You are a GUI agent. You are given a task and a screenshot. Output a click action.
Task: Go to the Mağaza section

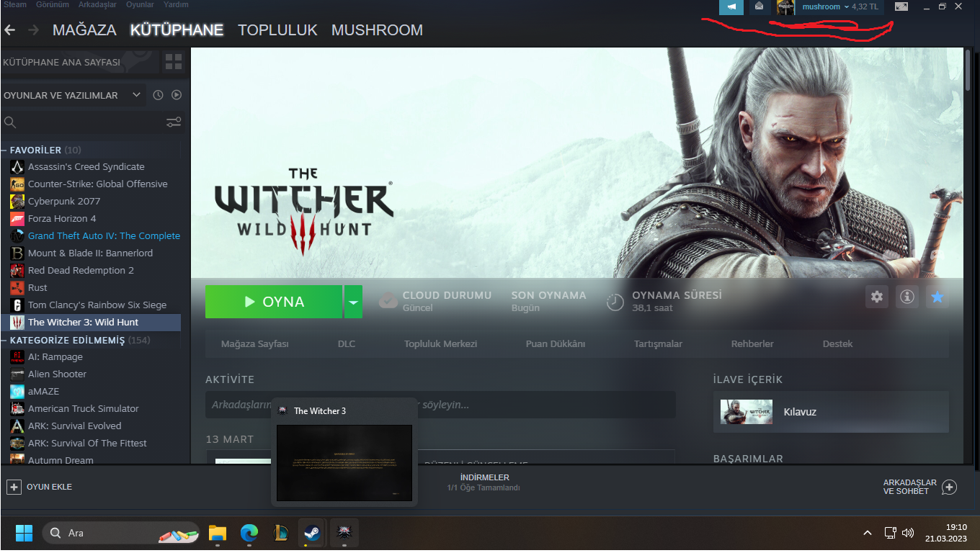[x=84, y=30]
